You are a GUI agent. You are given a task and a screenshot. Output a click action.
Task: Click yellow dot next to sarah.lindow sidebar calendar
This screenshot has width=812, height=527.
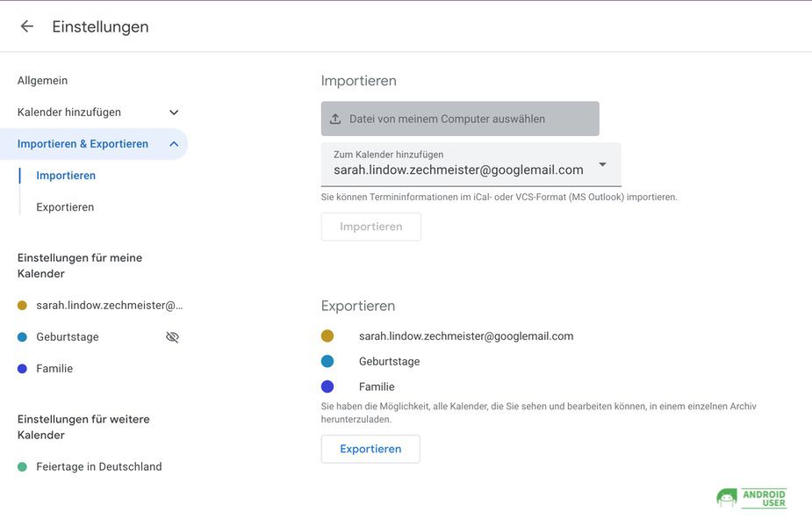tap(22, 305)
